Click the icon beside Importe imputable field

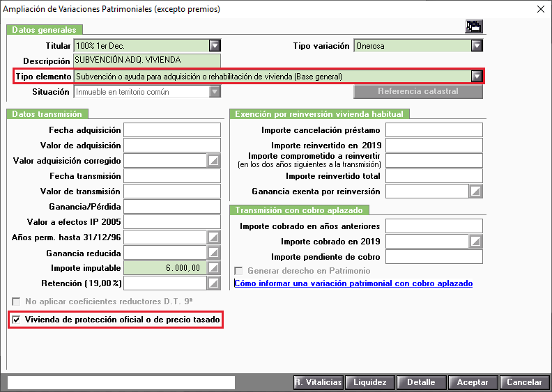point(213,268)
